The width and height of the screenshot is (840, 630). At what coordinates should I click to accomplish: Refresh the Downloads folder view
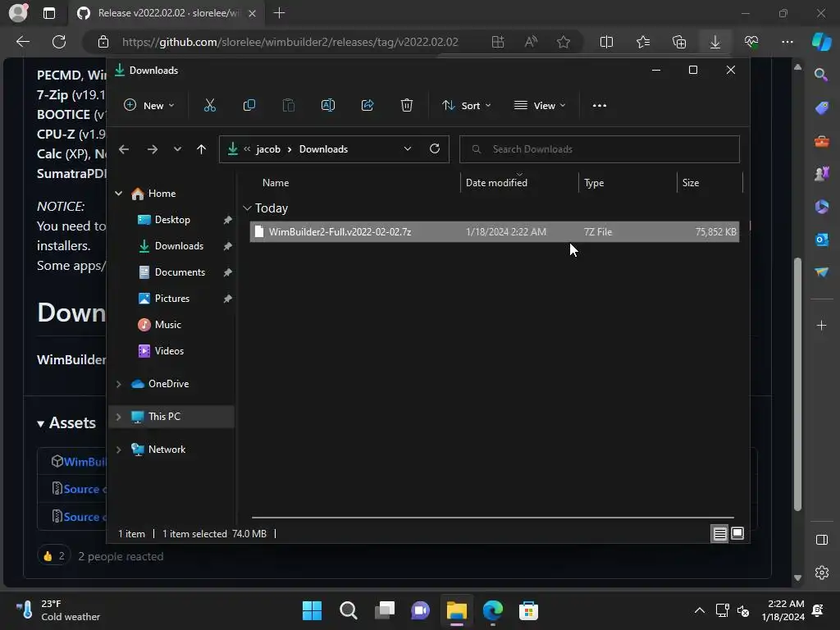coord(435,148)
